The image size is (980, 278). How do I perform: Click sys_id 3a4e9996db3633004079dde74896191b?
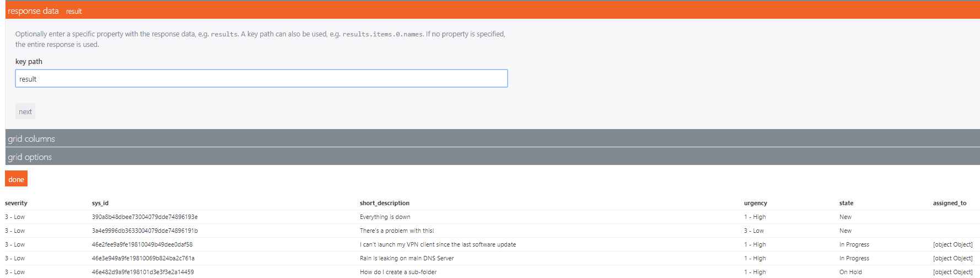(x=145, y=231)
